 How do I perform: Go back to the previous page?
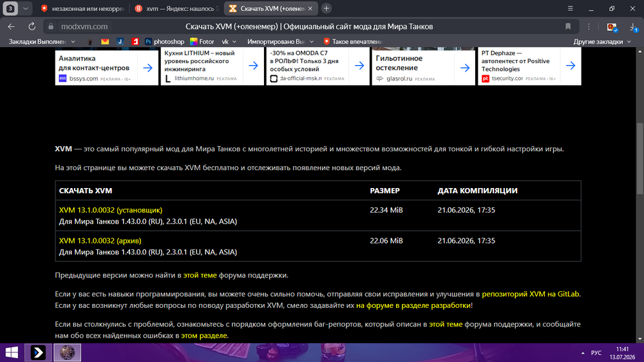point(11,26)
